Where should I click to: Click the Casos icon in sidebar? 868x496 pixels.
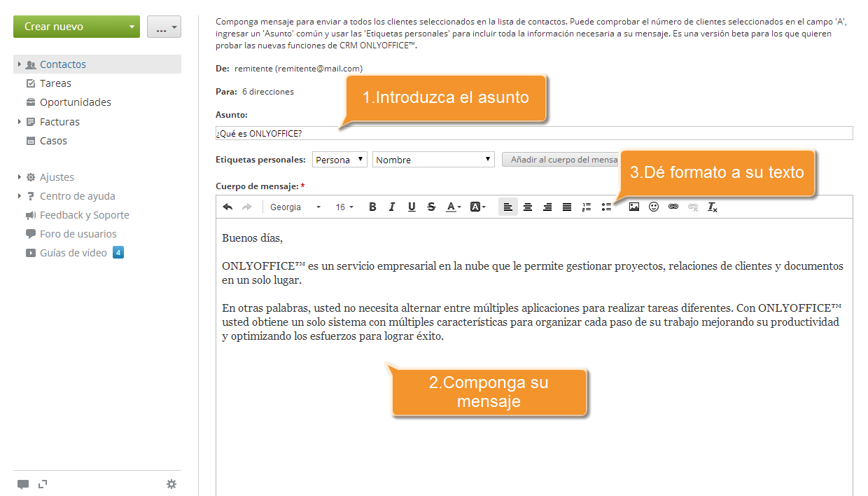click(30, 141)
